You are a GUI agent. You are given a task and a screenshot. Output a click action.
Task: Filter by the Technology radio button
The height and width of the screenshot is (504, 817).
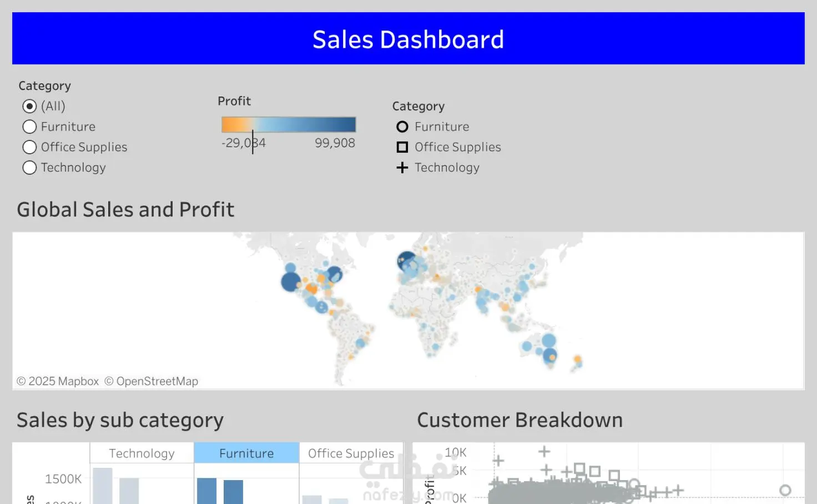[29, 168]
